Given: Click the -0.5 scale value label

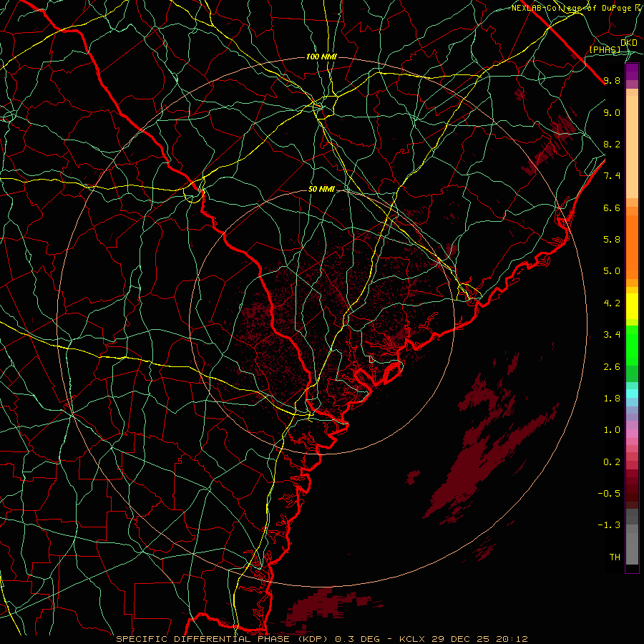Looking at the screenshot, I should tap(609, 494).
